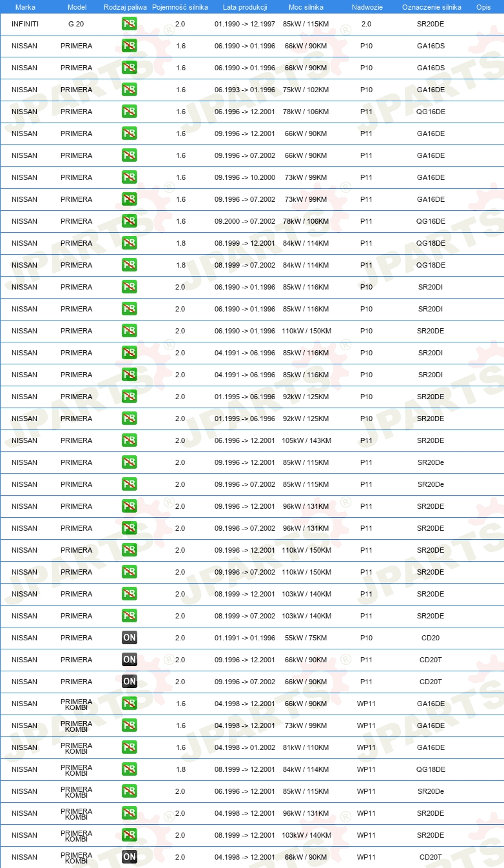This screenshot has height=868, width=504.
Task: Click the Rodzaj paliwa column header
Action: (125, 7)
